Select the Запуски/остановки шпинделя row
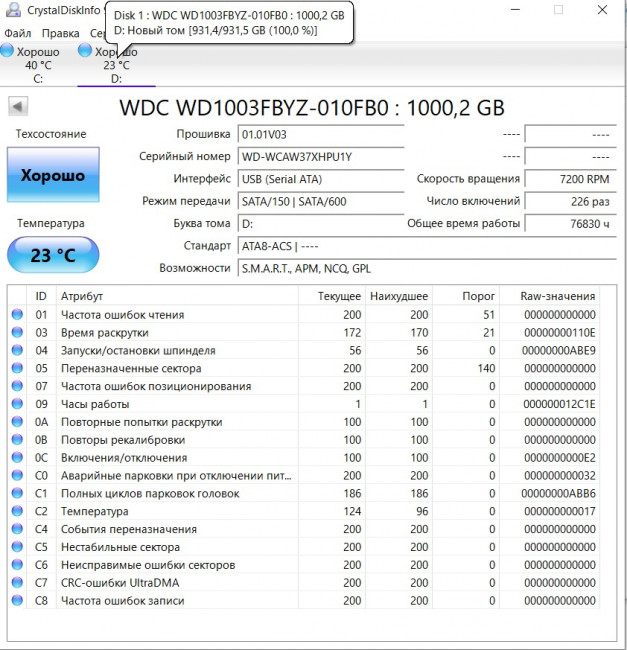 [x=303, y=350]
